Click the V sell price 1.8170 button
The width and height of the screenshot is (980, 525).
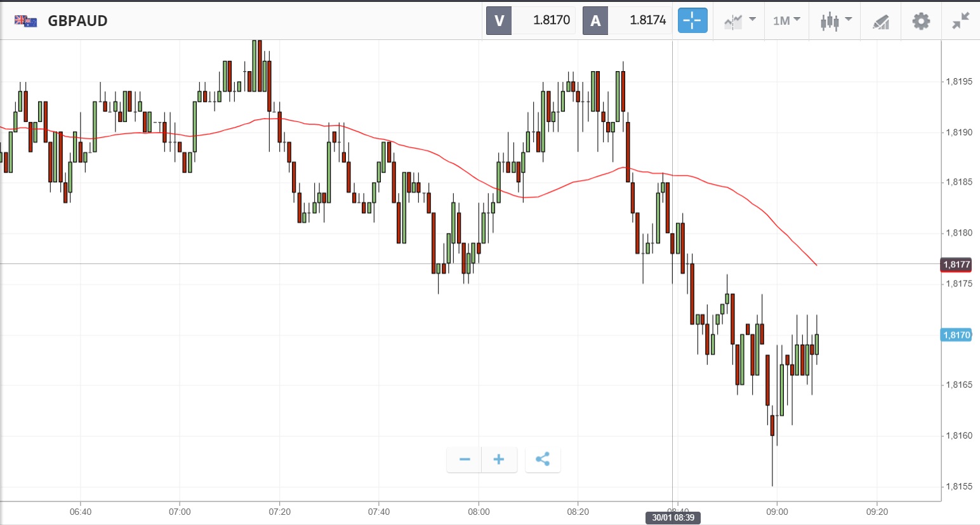pos(531,20)
